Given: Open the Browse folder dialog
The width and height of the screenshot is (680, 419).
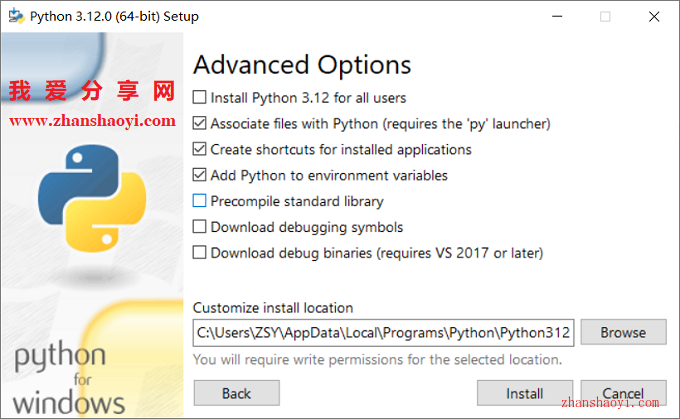Looking at the screenshot, I should click(x=623, y=332).
